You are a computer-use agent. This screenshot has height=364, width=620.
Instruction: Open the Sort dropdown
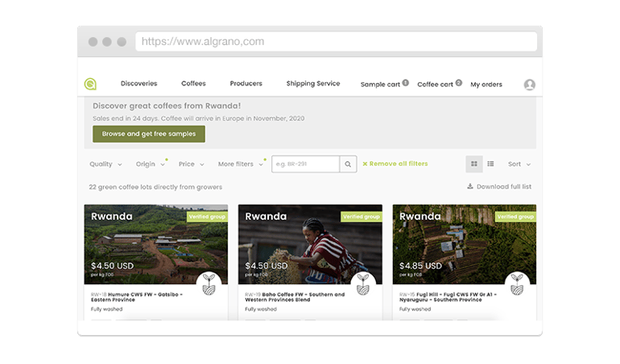click(519, 163)
